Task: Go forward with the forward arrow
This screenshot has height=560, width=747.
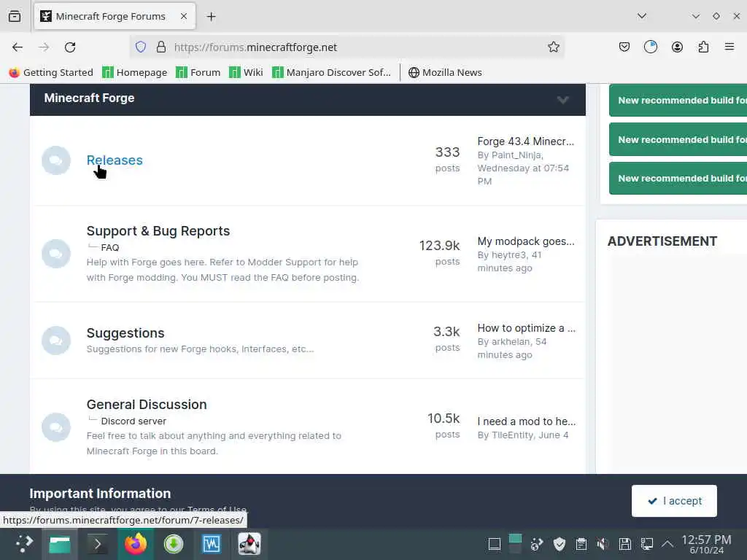Action: (44, 47)
